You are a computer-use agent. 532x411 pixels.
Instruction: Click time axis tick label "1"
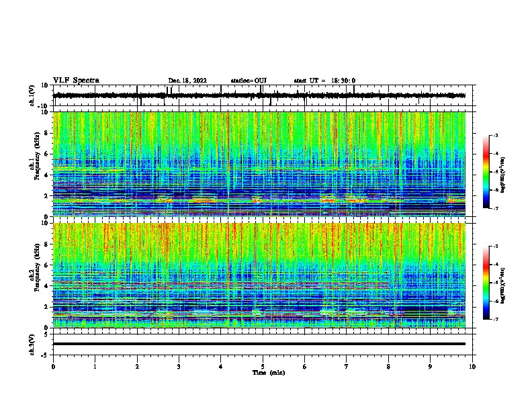coord(95,367)
